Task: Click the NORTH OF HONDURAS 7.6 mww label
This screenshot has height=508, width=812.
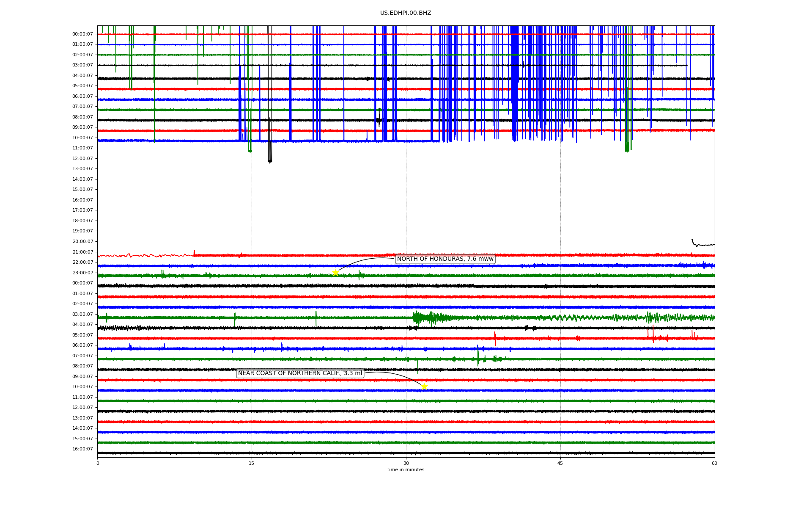Action: tap(445, 259)
